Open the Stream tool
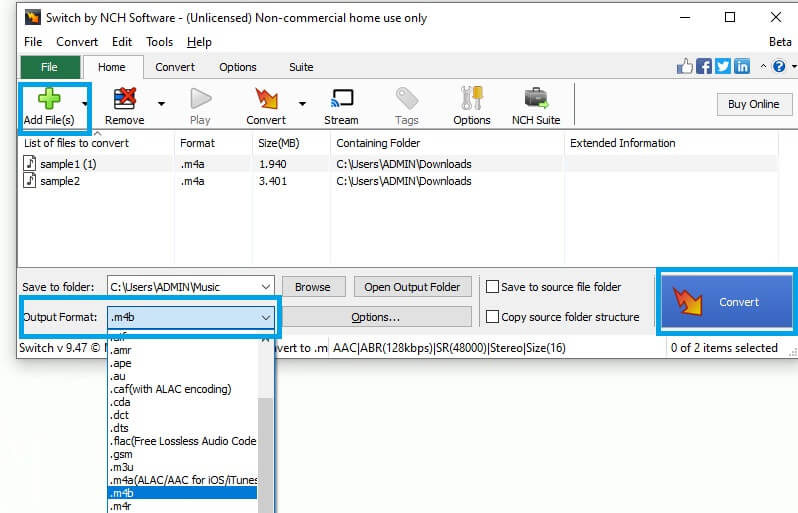Viewport: 798px width, 513px height. pos(341,99)
